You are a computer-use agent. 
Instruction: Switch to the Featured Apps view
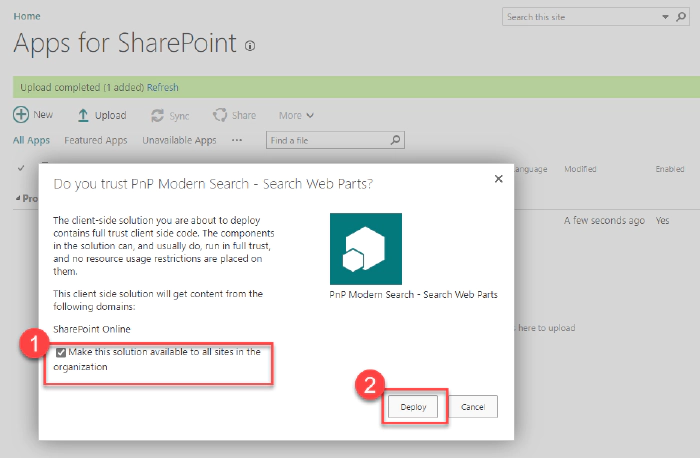pyautogui.click(x=96, y=140)
